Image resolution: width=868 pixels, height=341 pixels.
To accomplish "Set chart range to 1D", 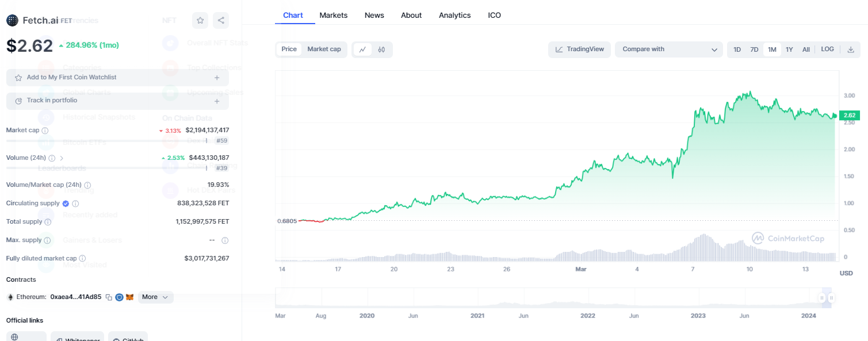I will 737,49.
